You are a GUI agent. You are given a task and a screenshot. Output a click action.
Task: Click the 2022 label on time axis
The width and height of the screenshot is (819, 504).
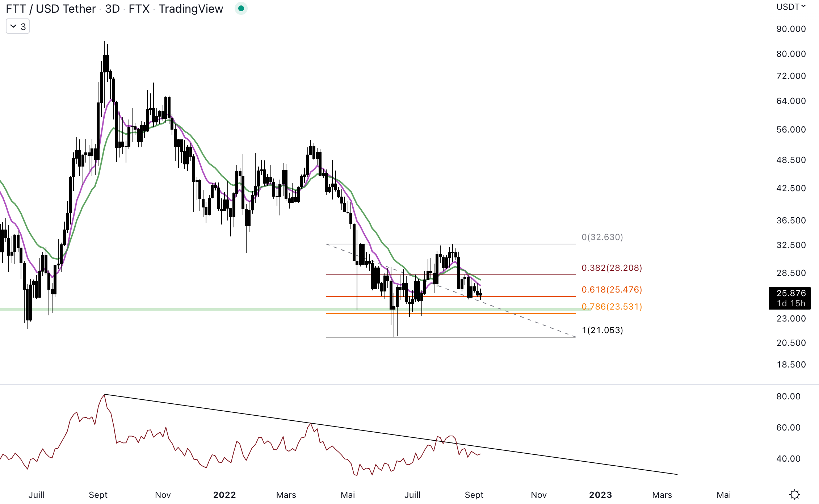point(224,495)
